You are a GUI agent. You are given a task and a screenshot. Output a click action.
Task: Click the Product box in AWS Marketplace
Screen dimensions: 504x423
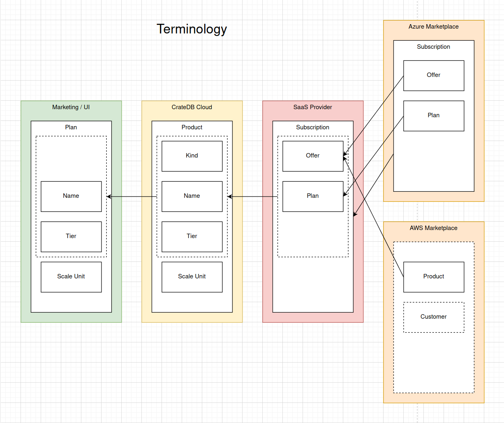pos(433,277)
